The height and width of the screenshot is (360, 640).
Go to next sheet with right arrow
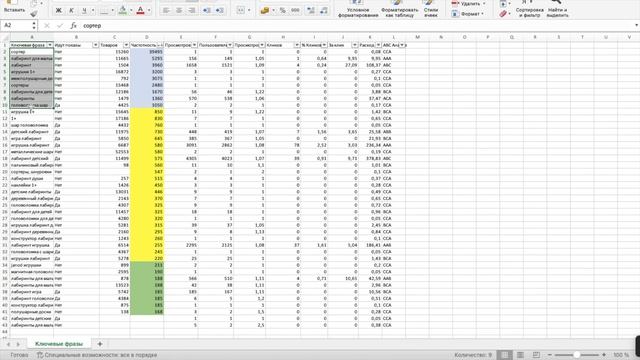pos(18,344)
